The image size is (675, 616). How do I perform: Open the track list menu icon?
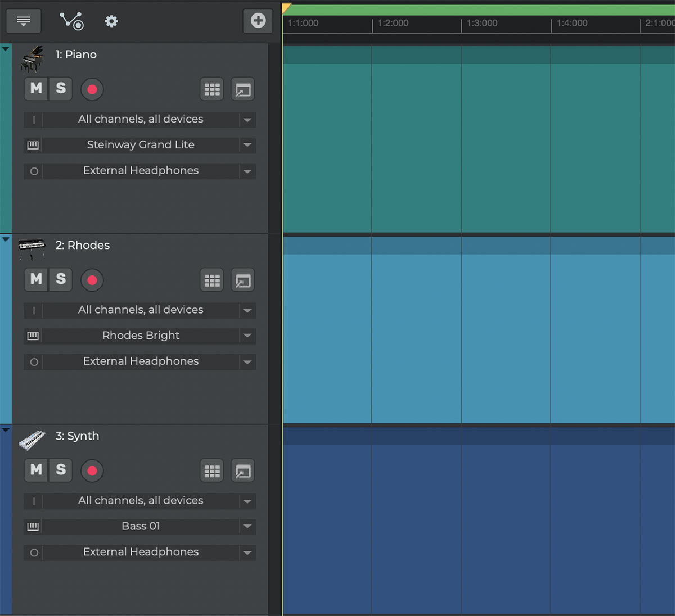point(24,21)
